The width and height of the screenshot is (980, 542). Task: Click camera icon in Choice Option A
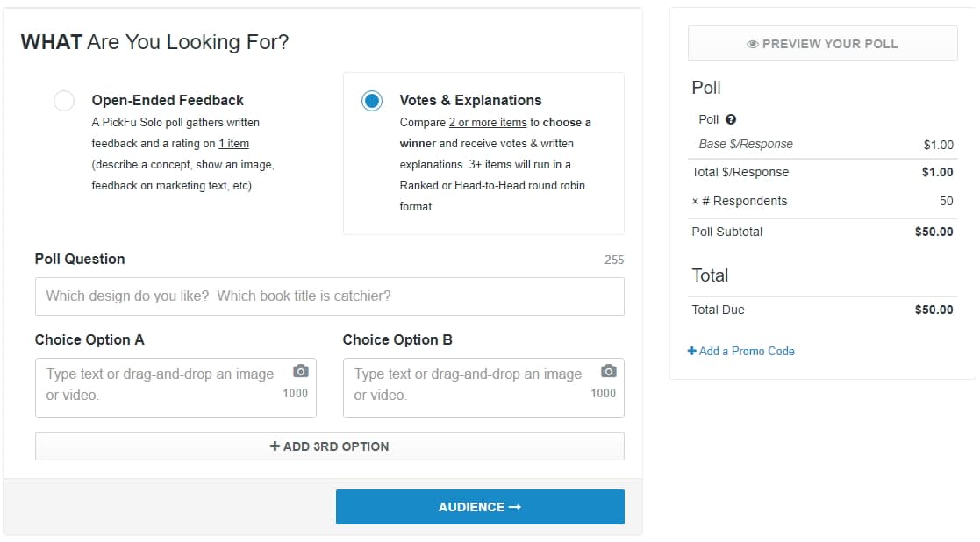point(301,372)
